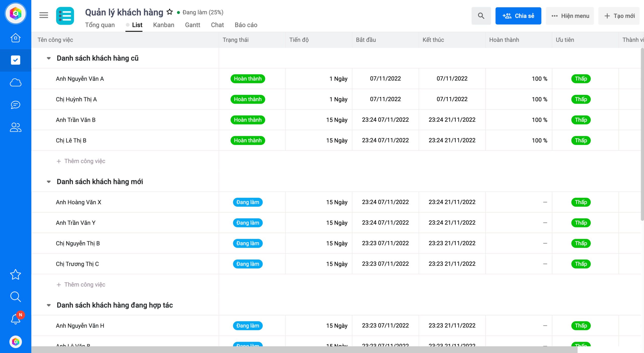Image resolution: width=644 pixels, height=353 pixels.
Task: Edit end date of Anh Hoàng Văn X
Action: point(452,202)
